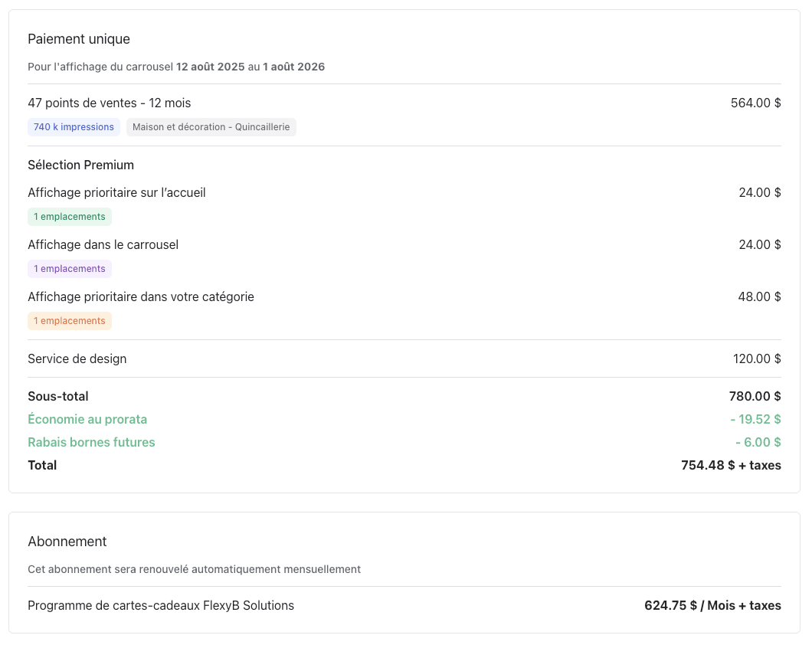Image resolution: width=812 pixels, height=645 pixels.
Task: Select the green 1 emplacements badge
Action: coord(70,217)
